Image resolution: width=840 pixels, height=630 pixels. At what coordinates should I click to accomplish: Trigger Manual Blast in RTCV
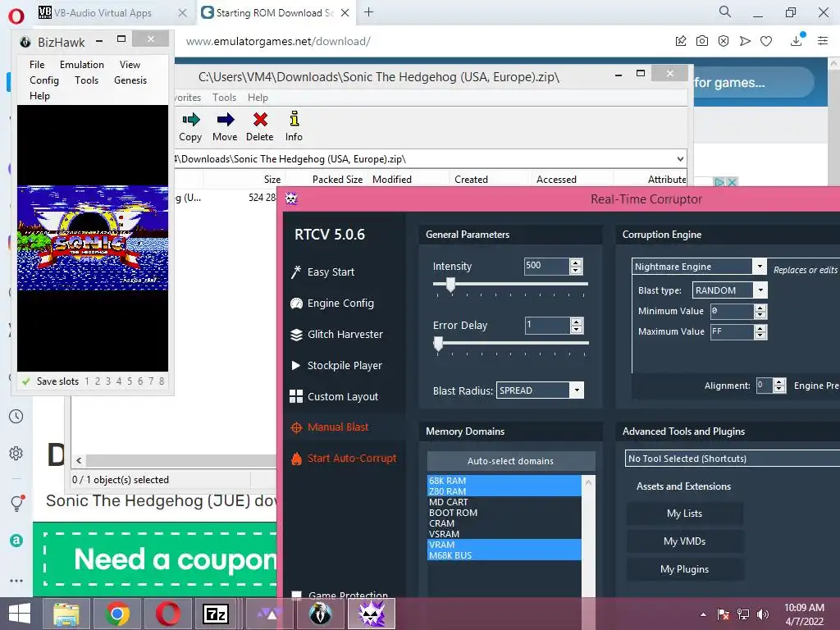click(330, 427)
